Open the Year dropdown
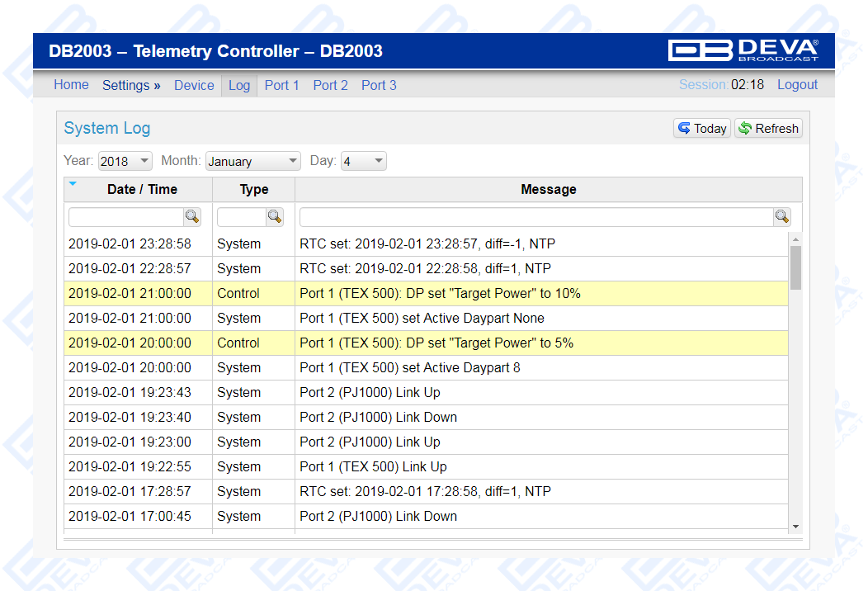This screenshot has width=868, height=591. click(x=125, y=162)
